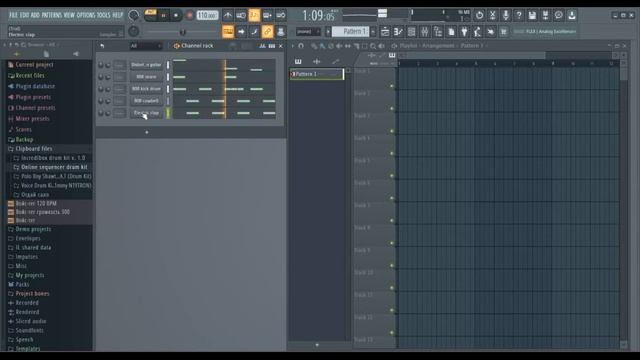The image size is (640, 360).
Task: Show the Channel rack via toolbar icon
Action: (x=411, y=31)
